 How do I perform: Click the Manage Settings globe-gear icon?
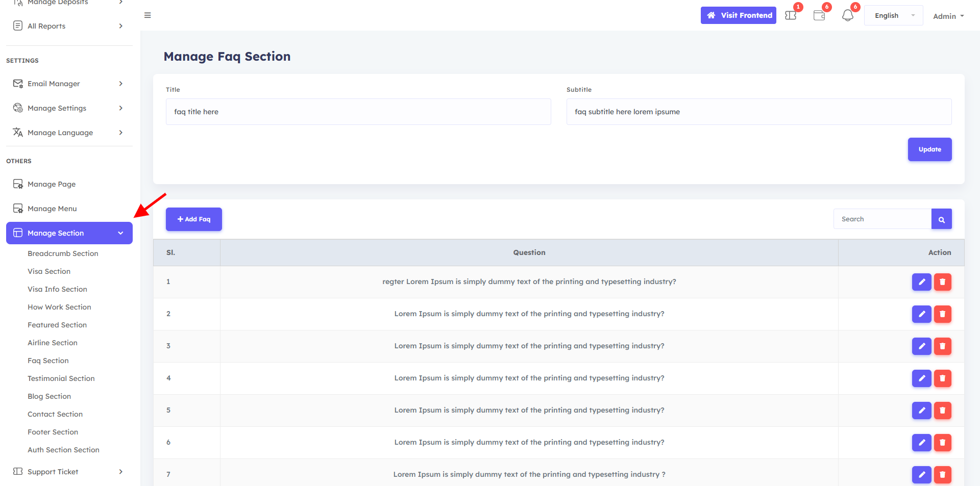18,108
